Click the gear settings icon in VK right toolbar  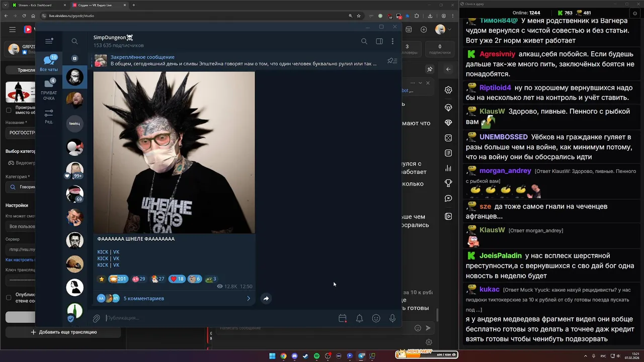tap(448, 90)
